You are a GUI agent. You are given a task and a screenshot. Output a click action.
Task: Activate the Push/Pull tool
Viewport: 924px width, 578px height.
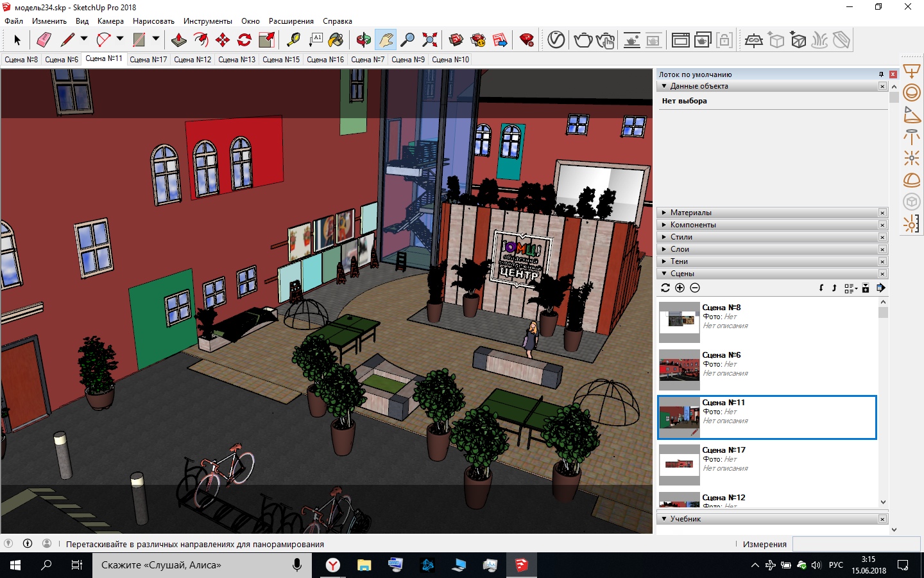(179, 40)
